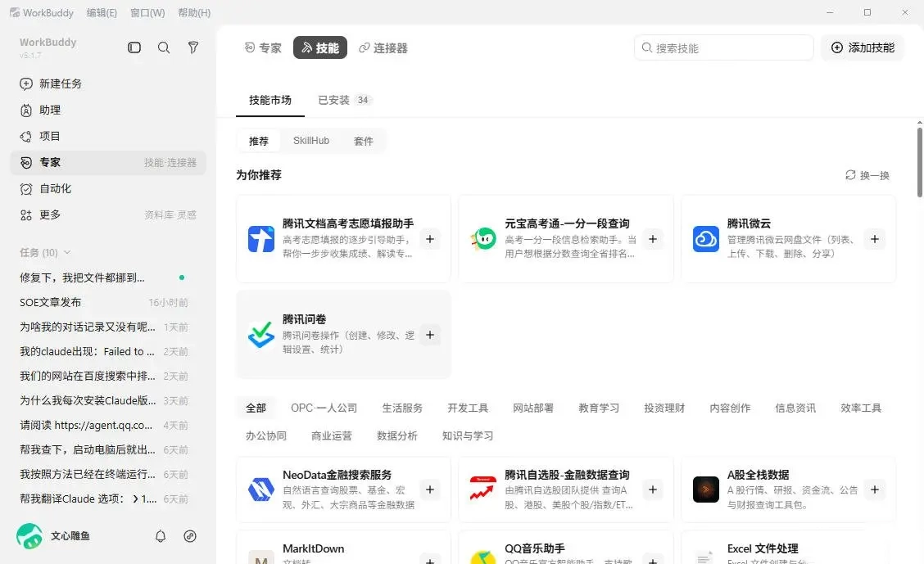
Task: Open the 编辑(E) menu
Action: click(102, 12)
